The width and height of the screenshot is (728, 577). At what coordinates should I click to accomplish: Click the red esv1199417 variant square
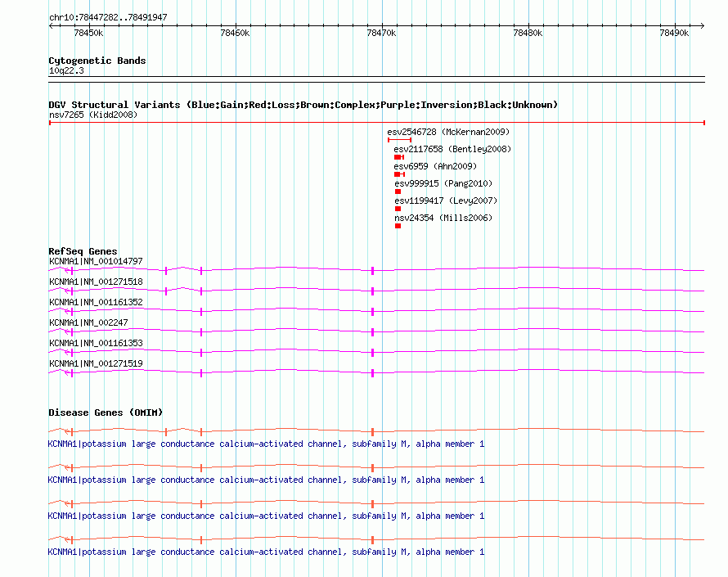click(398, 209)
